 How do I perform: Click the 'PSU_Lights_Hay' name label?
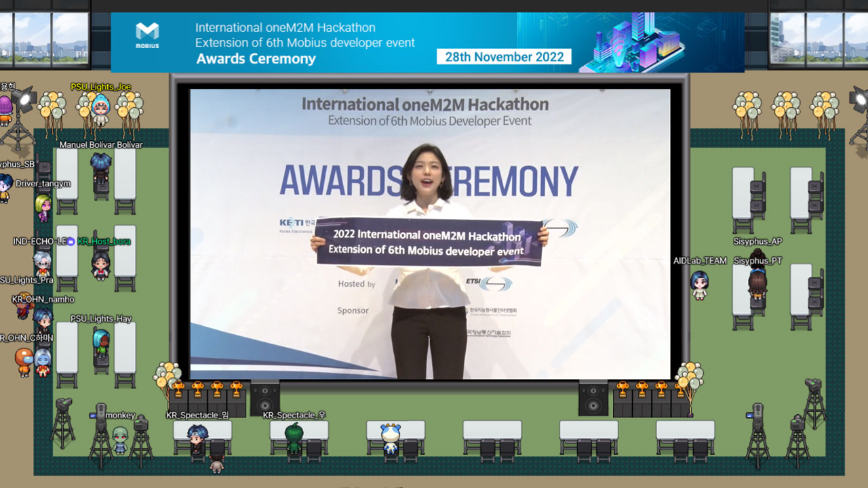pos(101,319)
